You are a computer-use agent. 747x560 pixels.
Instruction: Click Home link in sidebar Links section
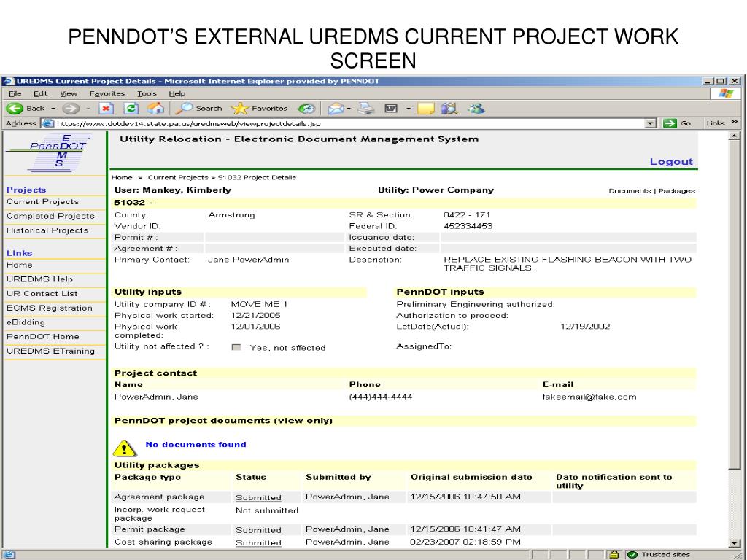coord(20,265)
